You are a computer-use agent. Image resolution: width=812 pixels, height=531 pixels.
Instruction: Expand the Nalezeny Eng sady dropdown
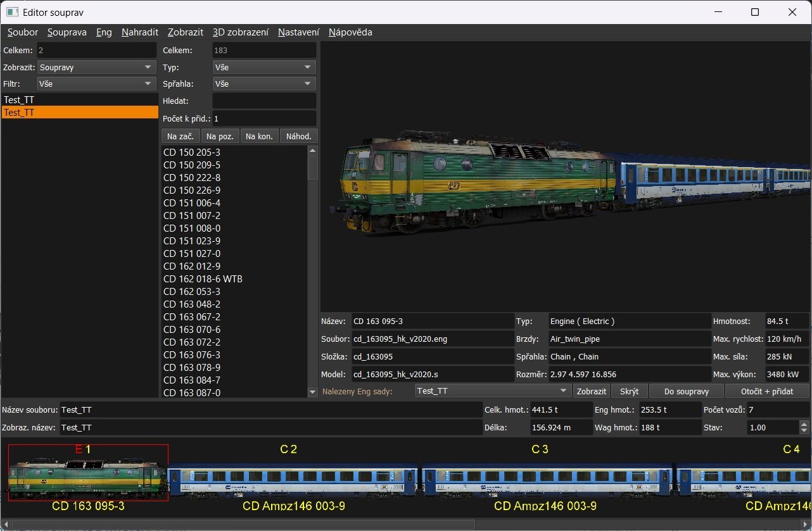click(x=492, y=391)
